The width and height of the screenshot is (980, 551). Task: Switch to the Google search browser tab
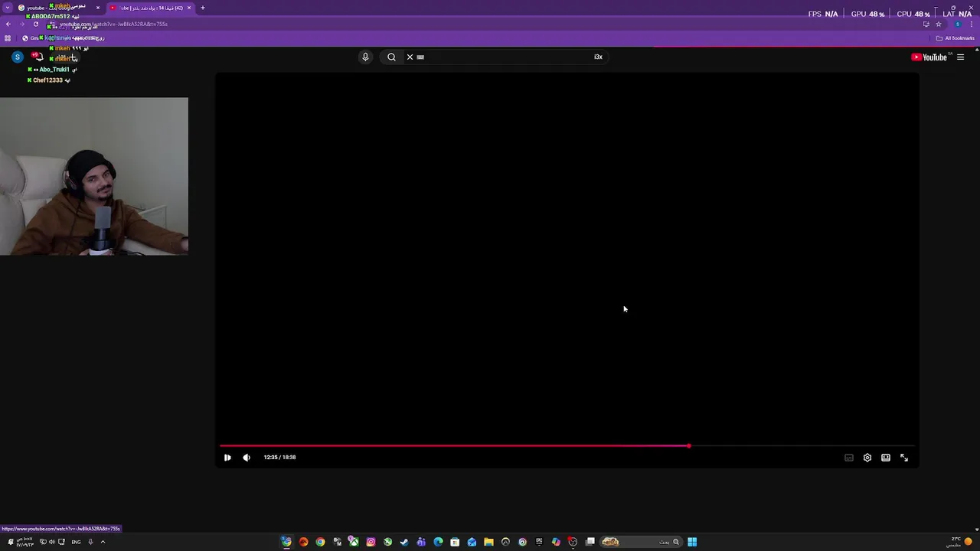57,8
